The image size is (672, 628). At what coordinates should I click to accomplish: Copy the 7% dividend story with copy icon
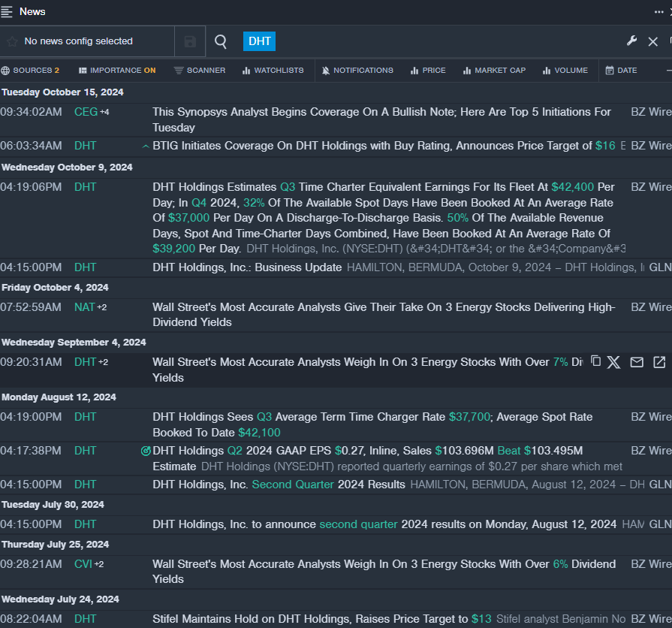[x=595, y=361]
